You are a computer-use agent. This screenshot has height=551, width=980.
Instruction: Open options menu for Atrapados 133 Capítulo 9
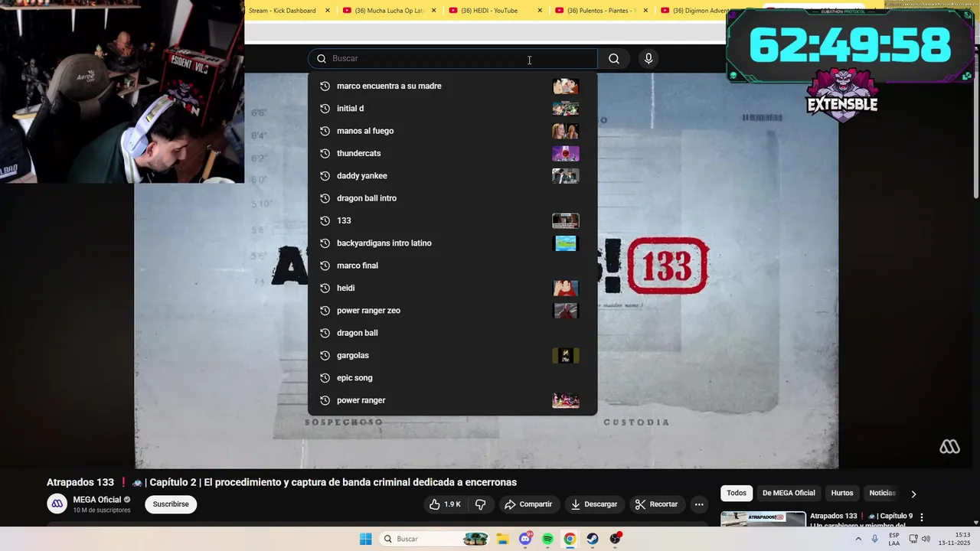tap(922, 517)
